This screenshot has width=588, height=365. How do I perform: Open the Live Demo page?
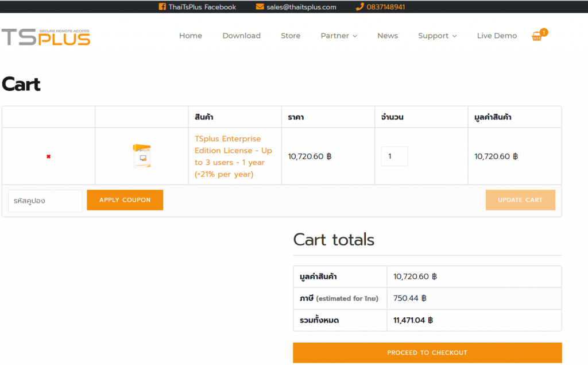point(497,36)
